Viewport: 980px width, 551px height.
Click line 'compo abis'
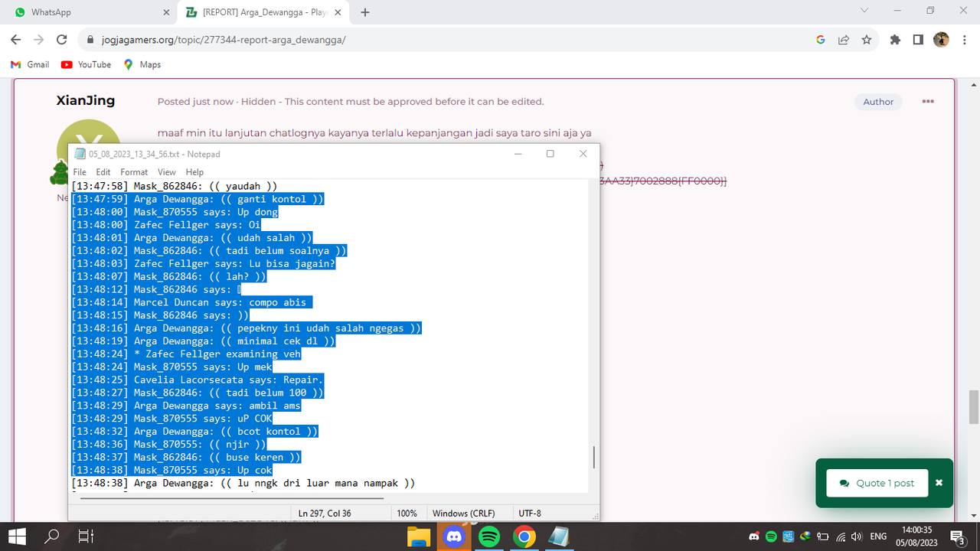point(192,302)
